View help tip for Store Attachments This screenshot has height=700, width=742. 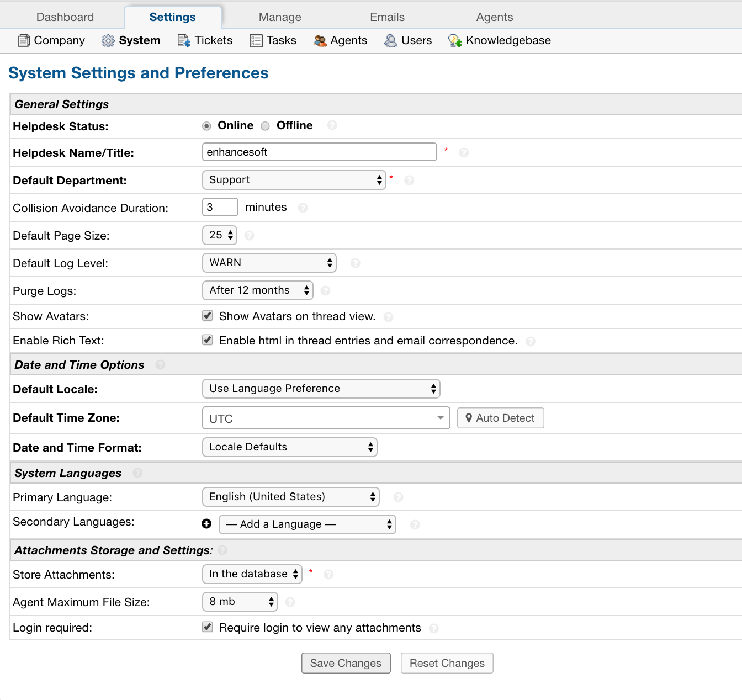pyautogui.click(x=328, y=574)
